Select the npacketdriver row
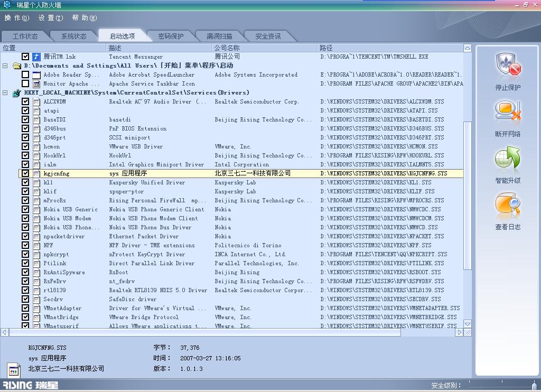Viewport: 541px width, 392px height. tap(241, 236)
